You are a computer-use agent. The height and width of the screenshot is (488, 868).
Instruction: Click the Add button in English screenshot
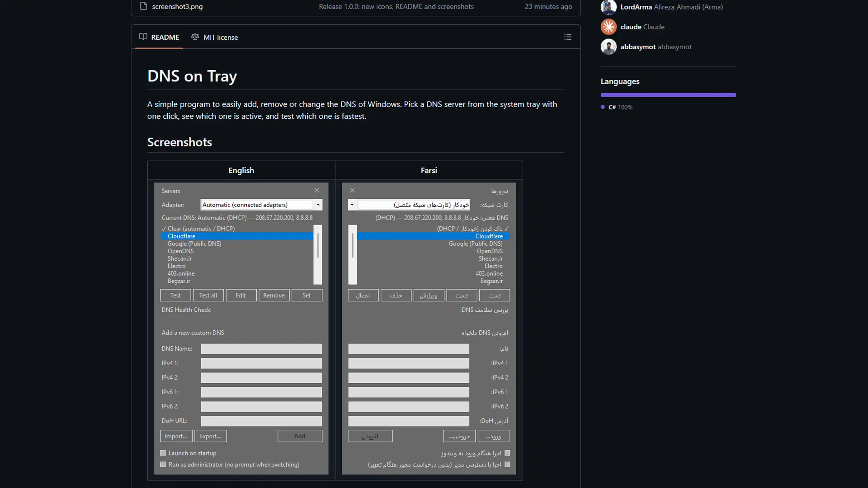300,436
